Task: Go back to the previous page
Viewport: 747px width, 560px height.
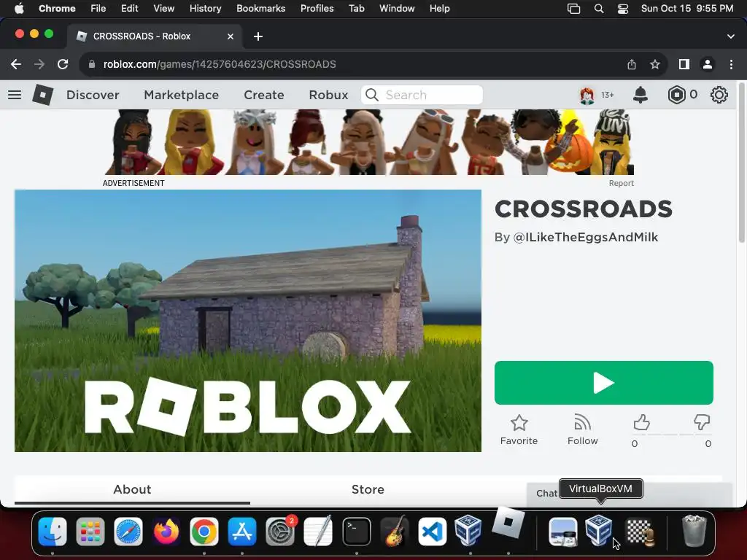Action: coord(16,64)
